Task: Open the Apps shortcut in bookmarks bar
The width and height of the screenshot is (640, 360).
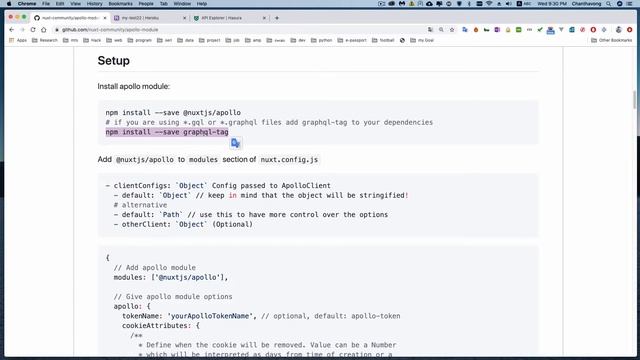Action: click(18, 40)
